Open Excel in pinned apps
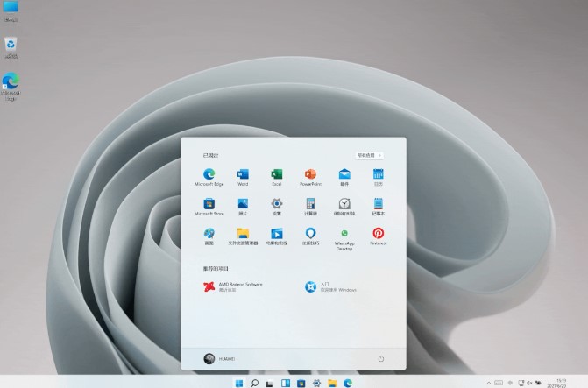Screen dimensions: 588x388 (276, 175)
